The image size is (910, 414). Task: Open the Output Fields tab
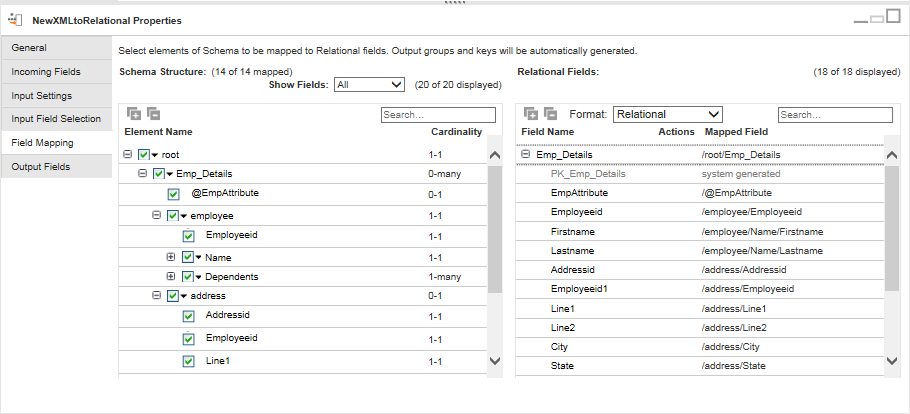click(56, 167)
